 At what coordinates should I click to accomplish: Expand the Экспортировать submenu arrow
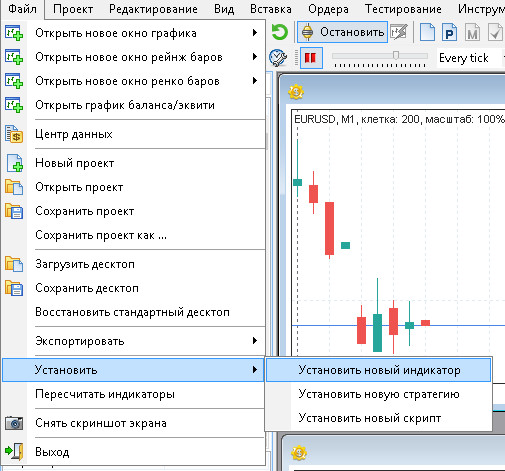[255, 341]
